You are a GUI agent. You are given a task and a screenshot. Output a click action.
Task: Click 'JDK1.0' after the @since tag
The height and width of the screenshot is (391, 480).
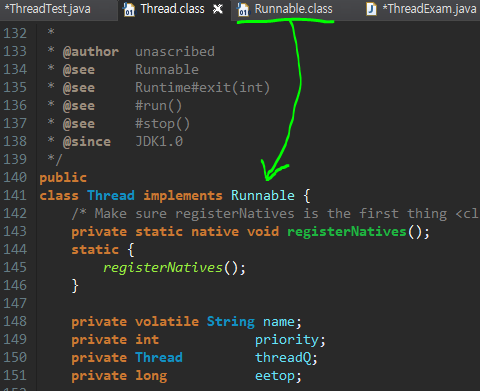pos(159,142)
